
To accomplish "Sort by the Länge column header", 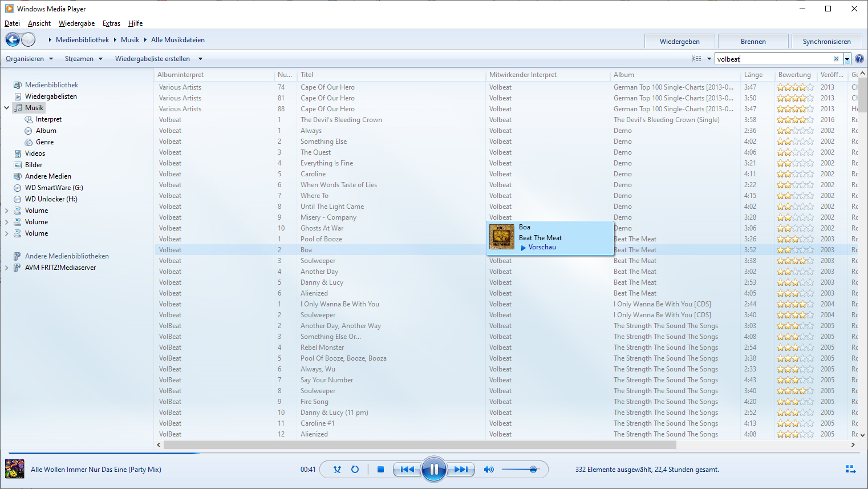I will tap(758, 75).
